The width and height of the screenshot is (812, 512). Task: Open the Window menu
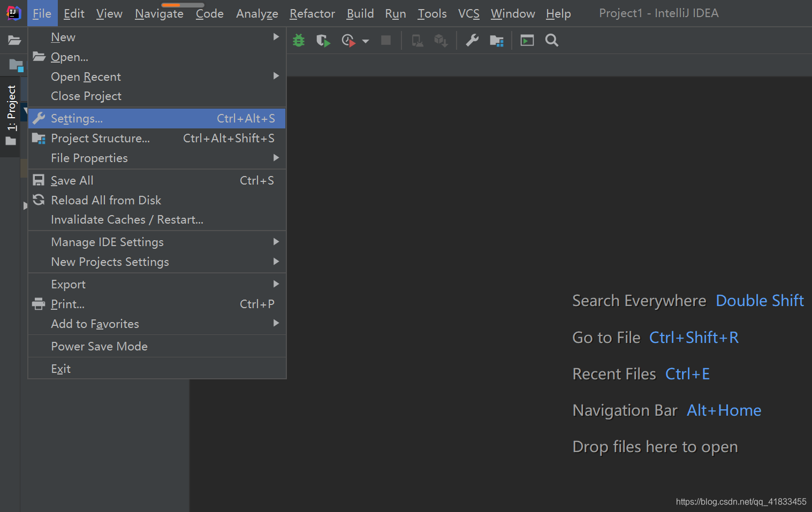click(x=513, y=13)
